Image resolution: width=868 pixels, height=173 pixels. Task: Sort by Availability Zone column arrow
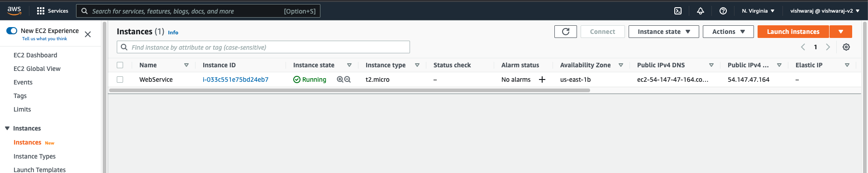coord(621,65)
